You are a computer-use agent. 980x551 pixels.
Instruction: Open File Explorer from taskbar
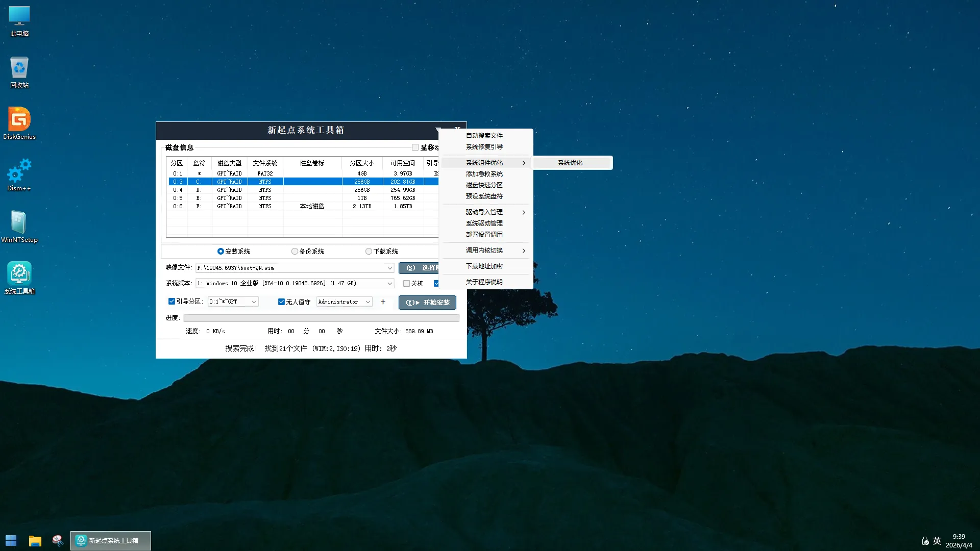35,541
